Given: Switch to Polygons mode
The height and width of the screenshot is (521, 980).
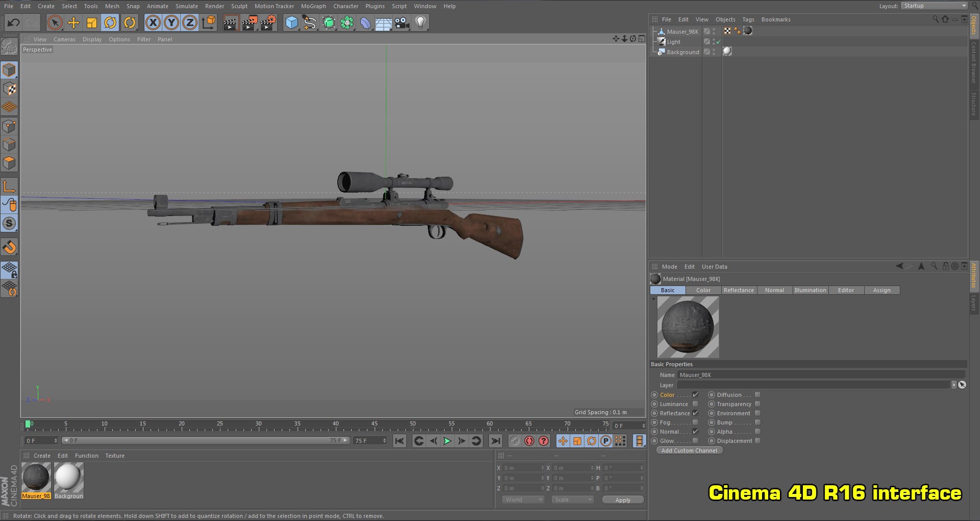Looking at the screenshot, I should (x=9, y=163).
